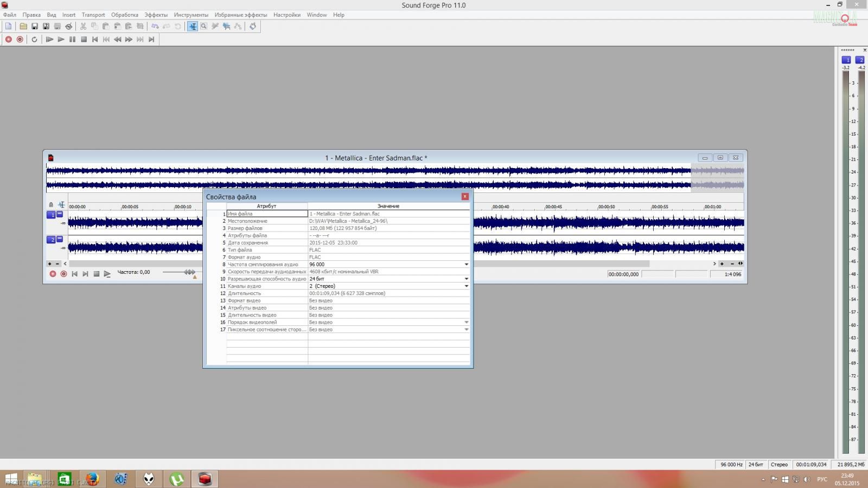Click the Undo arrow icon
This screenshot has width=868, height=488.
[155, 26]
